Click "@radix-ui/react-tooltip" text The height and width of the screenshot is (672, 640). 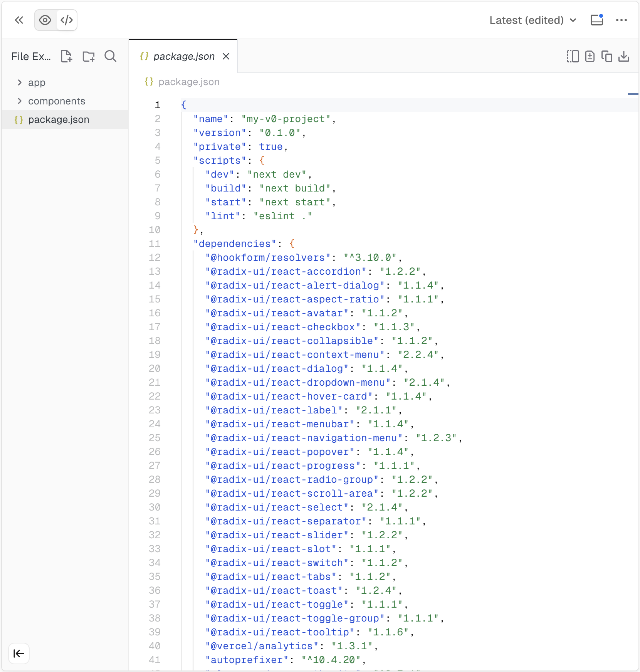280,632
